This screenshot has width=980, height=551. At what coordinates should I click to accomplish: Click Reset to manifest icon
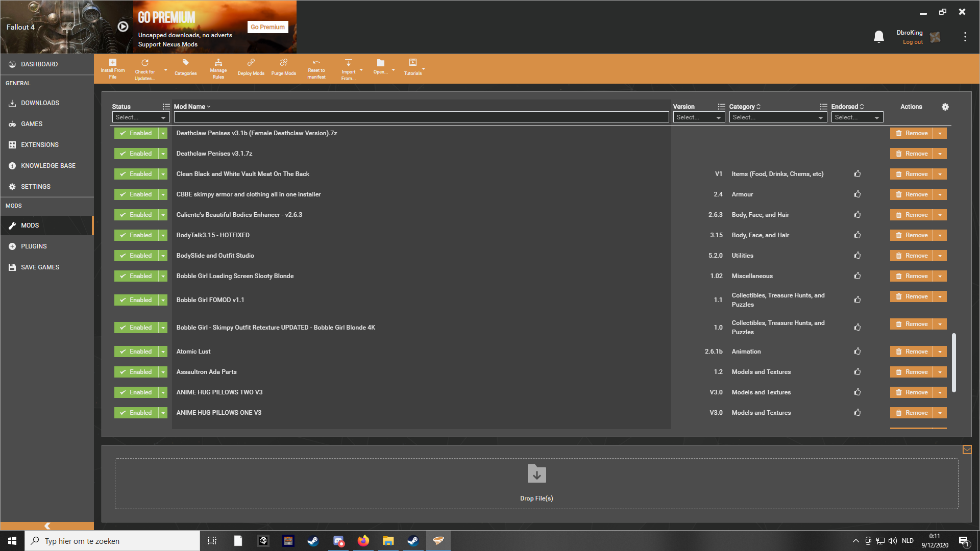pos(316,62)
